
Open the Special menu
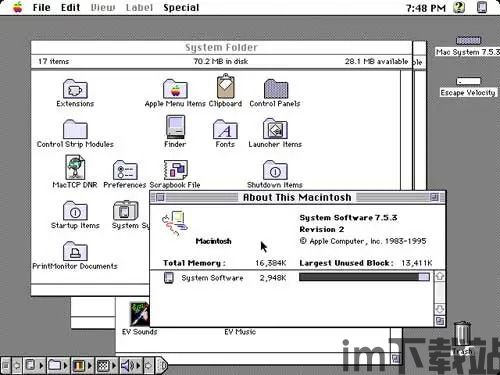[181, 7]
